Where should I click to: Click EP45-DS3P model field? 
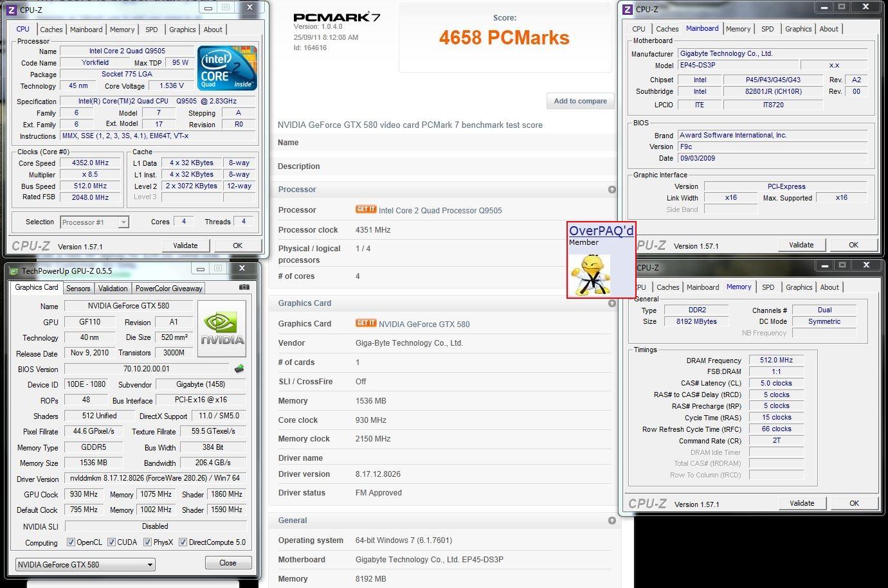tap(738, 65)
